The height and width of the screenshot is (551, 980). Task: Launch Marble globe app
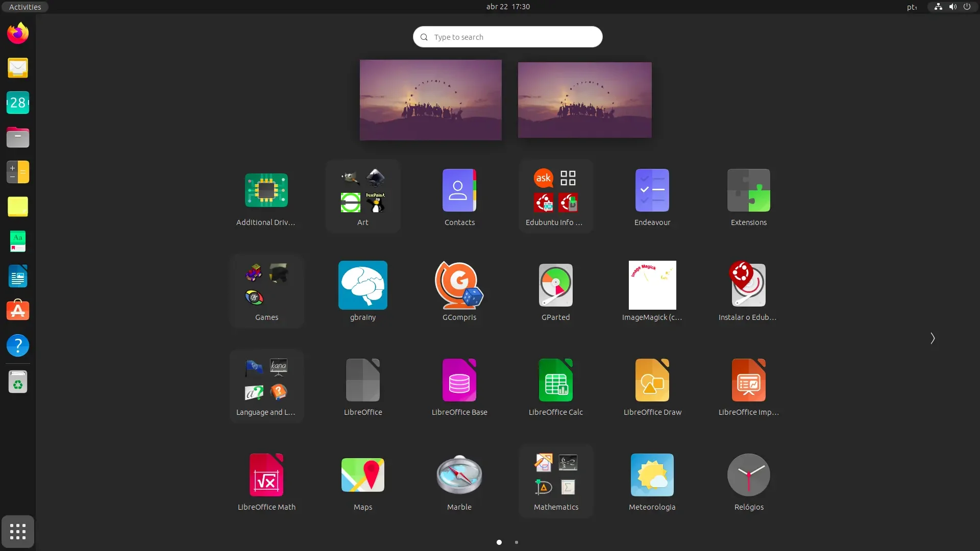click(x=459, y=482)
